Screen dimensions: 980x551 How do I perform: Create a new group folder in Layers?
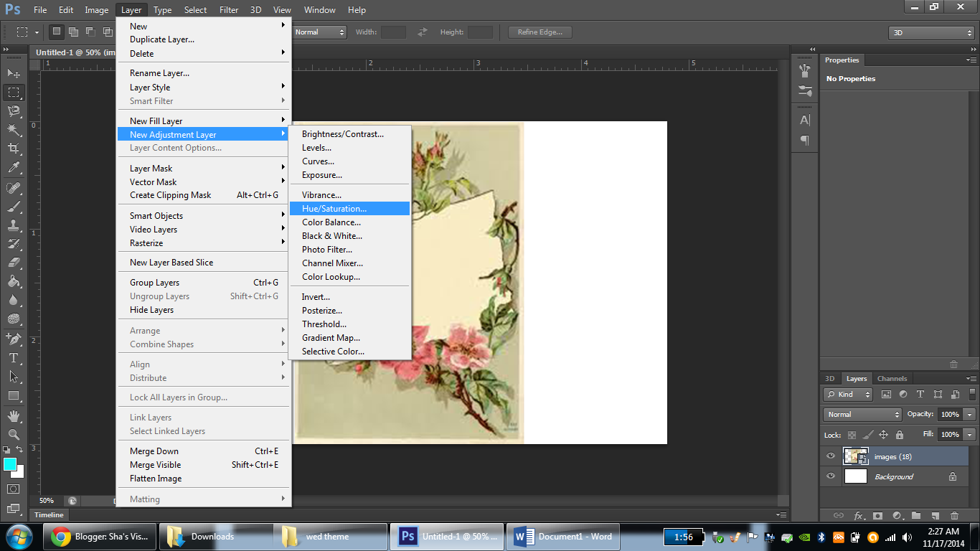tap(916, 515)
